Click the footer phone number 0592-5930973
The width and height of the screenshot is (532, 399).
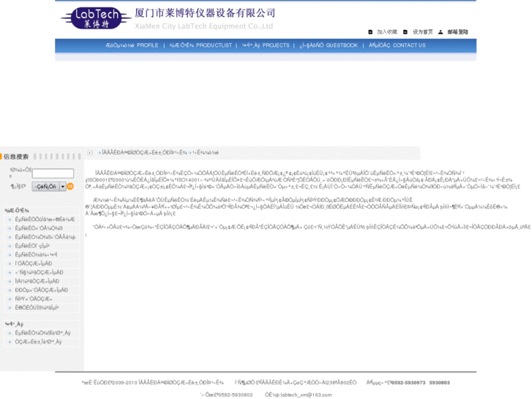(408, 383)
